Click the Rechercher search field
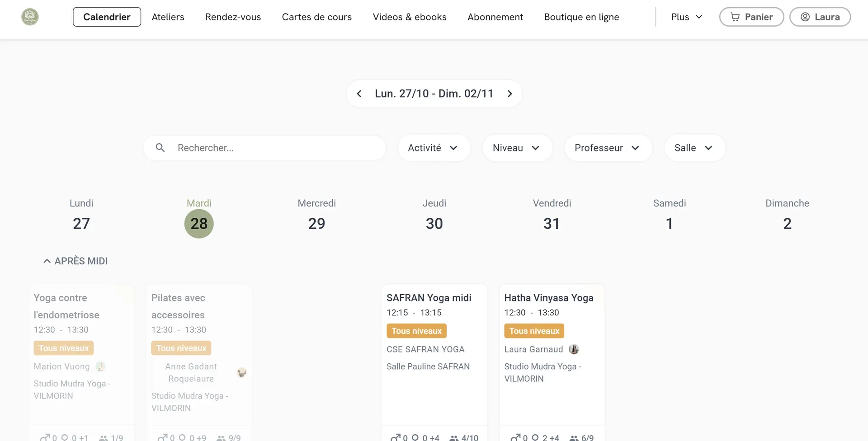 pyautogui.click(x=276, y=148)
